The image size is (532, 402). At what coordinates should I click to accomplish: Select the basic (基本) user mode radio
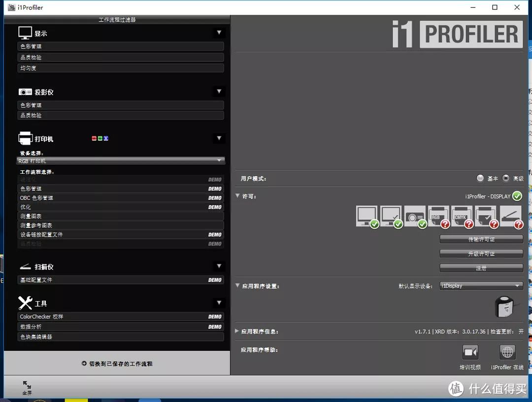tap(480, 178)
